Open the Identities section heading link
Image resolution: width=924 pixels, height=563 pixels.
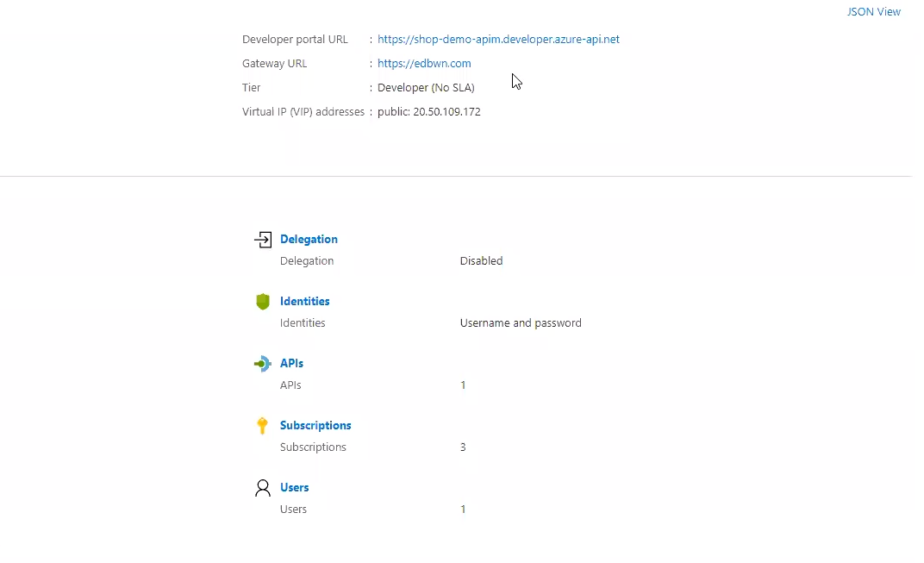304,302
